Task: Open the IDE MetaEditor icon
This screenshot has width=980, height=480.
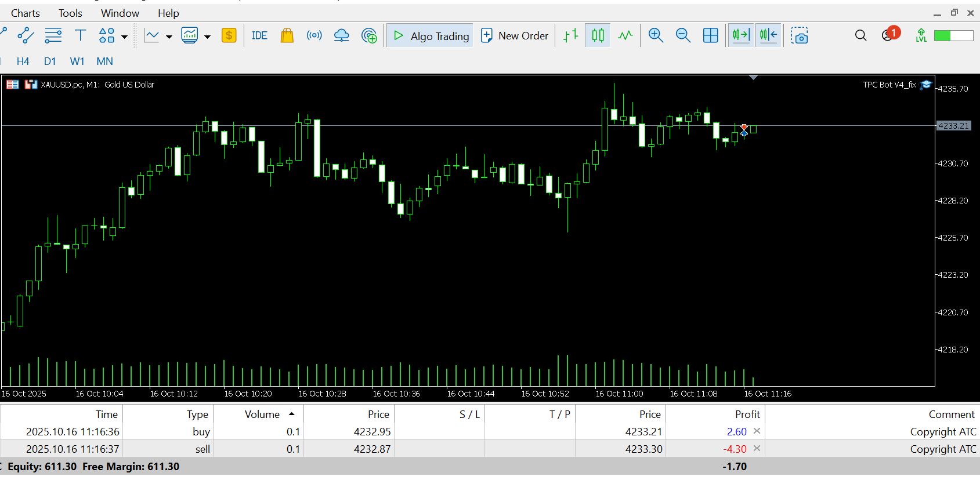Action: click(x=259, y=36)
